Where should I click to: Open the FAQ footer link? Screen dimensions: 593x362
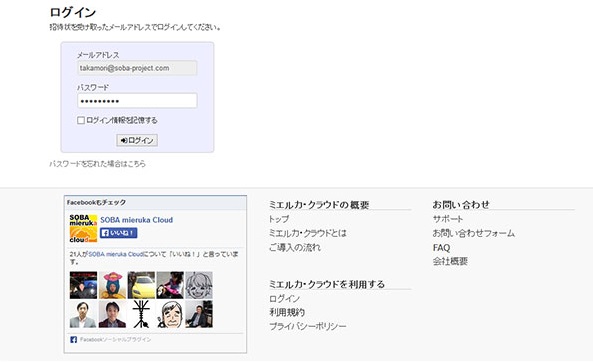point(441,248)
